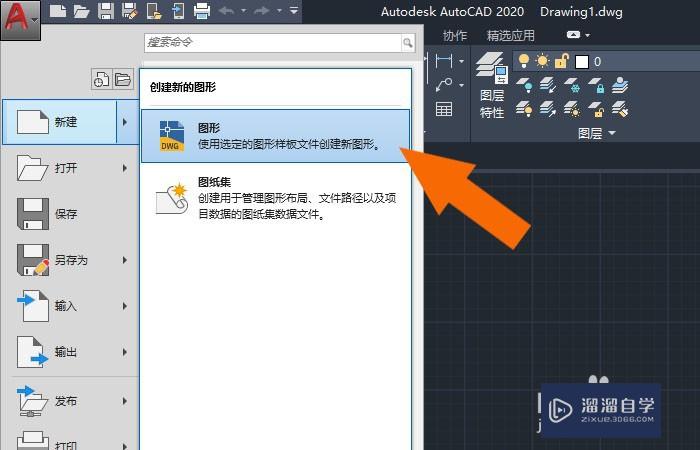Click the layer Off icon (cyan bulb)
Screen dimensions: 700x450
524,84
